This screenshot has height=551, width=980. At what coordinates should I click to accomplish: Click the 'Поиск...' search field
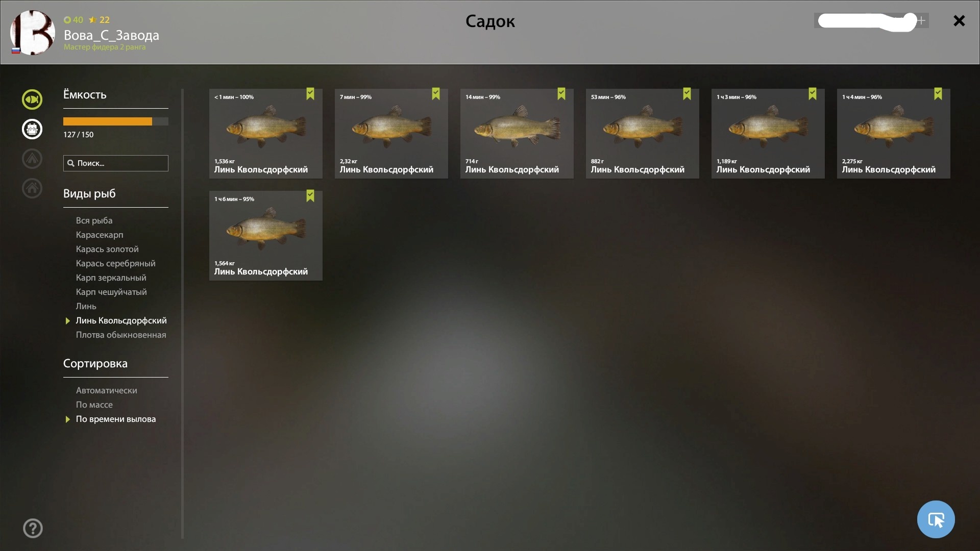pos(116,163)
